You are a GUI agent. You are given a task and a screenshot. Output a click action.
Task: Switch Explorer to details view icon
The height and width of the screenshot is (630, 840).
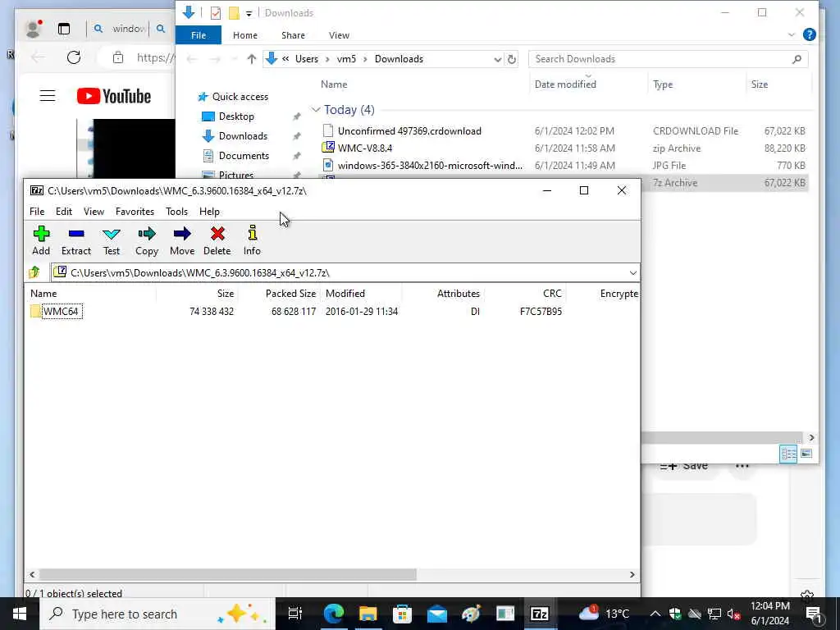[788, 454]
